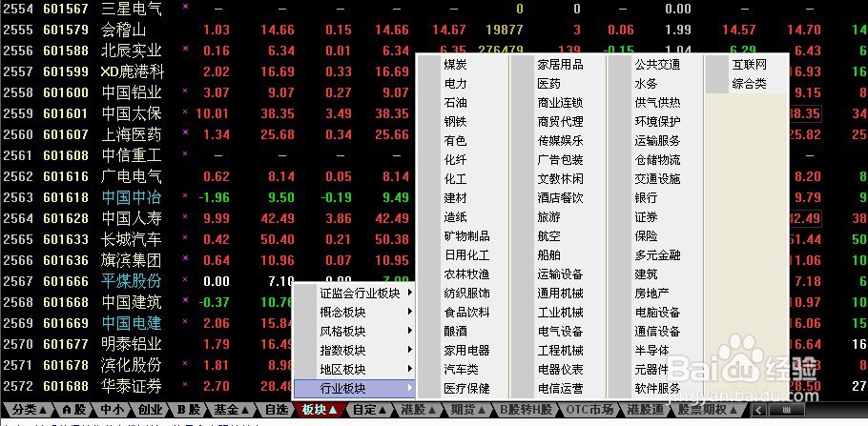This screenshot has height=426, width=868.
Task: Choose 环境保护 industry sector
Action: pos(655,122)
